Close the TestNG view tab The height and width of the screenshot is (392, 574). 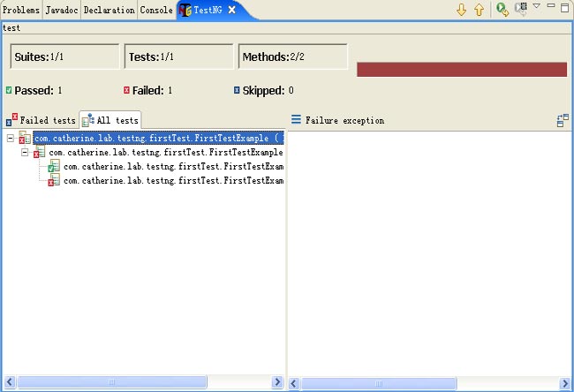231,11
